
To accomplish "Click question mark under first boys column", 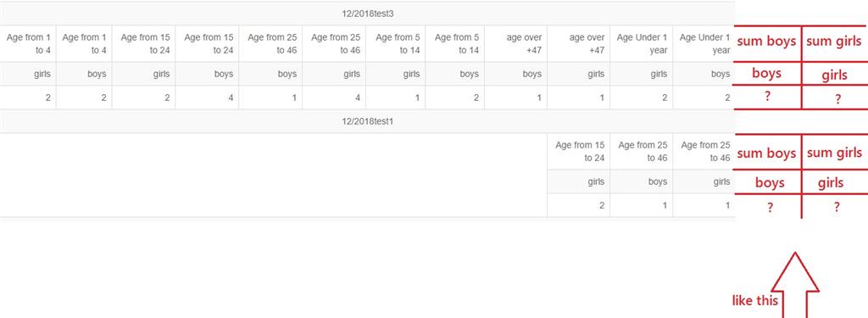I will pos(767,97).
